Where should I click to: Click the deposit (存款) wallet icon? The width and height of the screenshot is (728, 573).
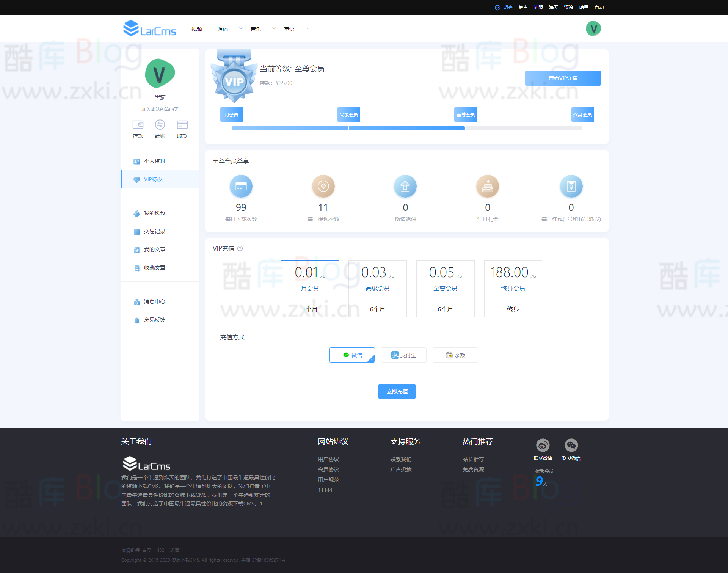(x=138, y=125)
